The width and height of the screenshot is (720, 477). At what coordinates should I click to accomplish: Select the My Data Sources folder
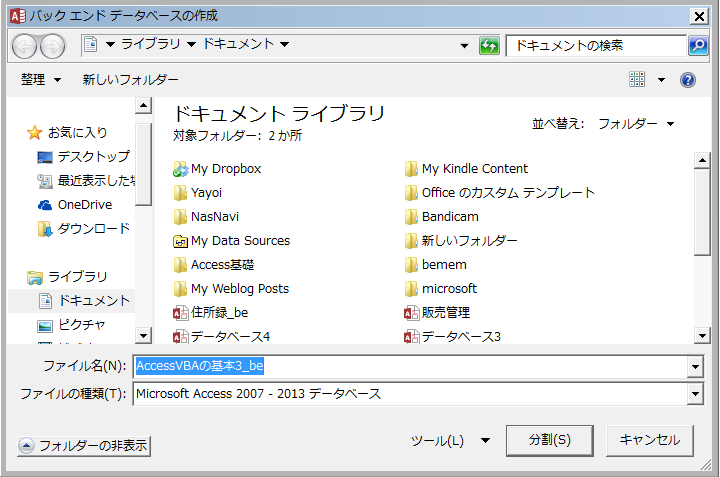240,241
